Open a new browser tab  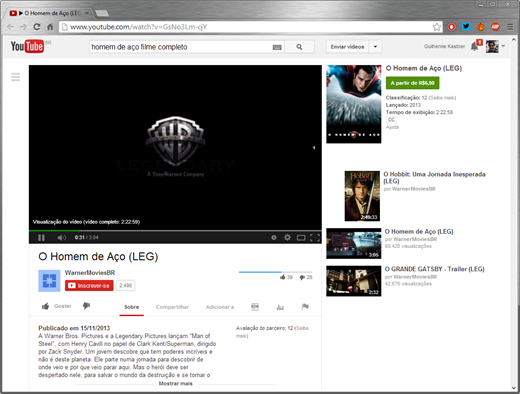pyautogui.click(x=102, y=13)
